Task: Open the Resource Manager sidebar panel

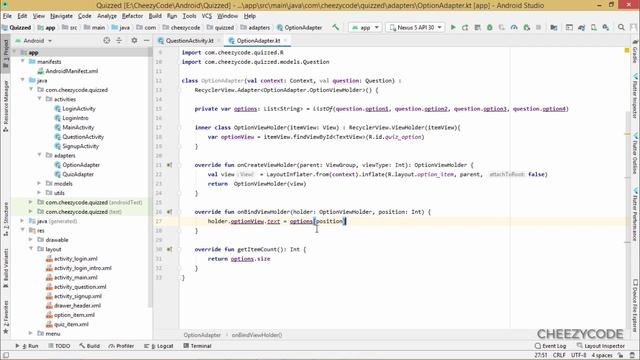Action: pyautogui.click(x=5, y=105)
